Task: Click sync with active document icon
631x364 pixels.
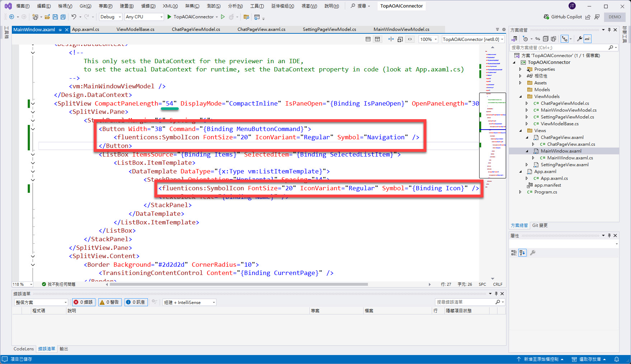Action: click(538, 39)
